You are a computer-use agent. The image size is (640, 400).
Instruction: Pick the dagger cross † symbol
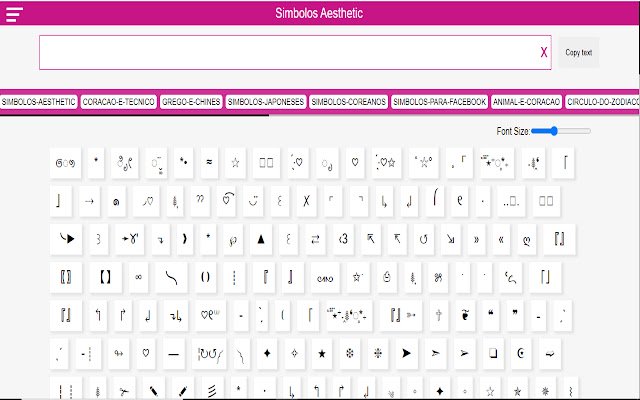tap(439, 316)
